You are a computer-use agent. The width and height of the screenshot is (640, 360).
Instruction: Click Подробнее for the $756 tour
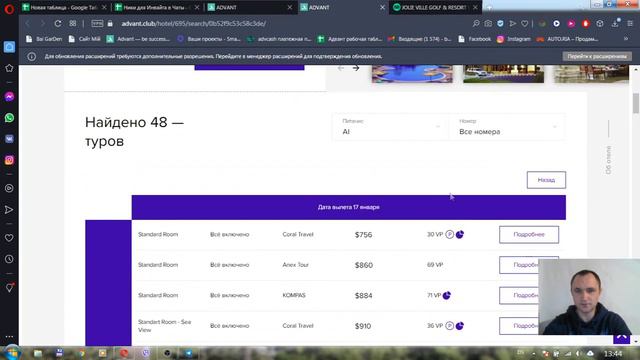529,235
